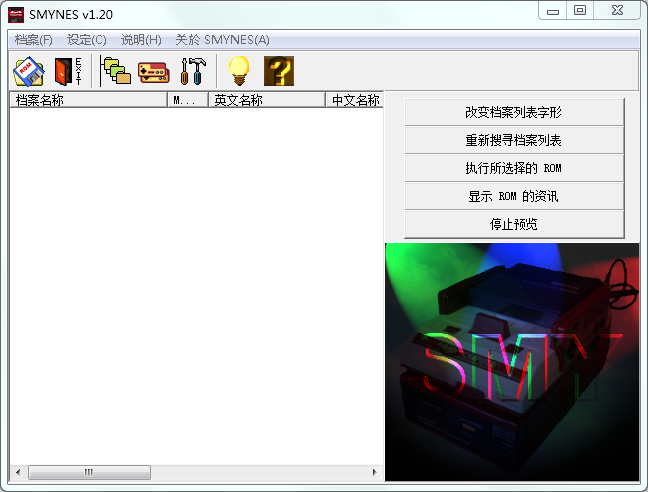Open the 关於 SMYNES(A) menu
Viewport: 648px width, 492px height.
click(x=222, y=40)
